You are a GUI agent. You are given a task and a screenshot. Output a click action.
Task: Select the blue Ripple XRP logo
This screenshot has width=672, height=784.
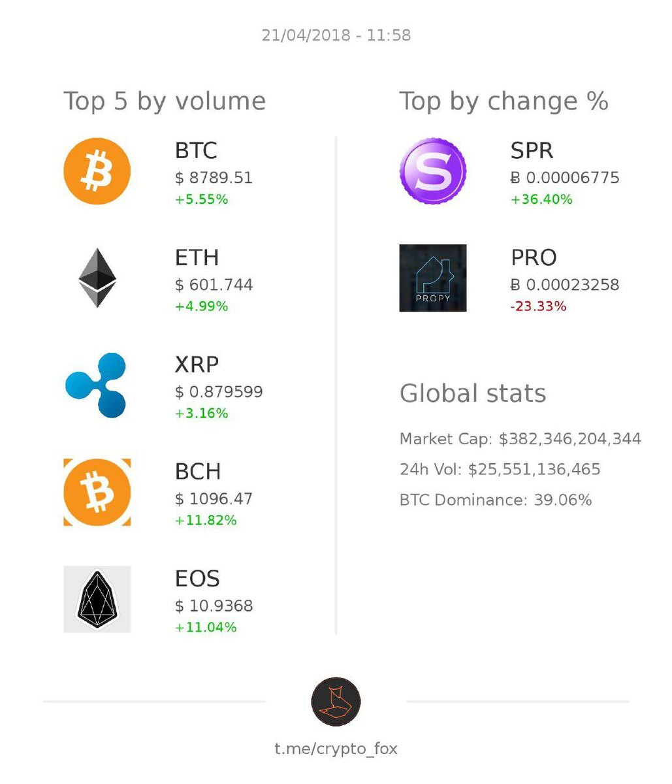point(96,385)
